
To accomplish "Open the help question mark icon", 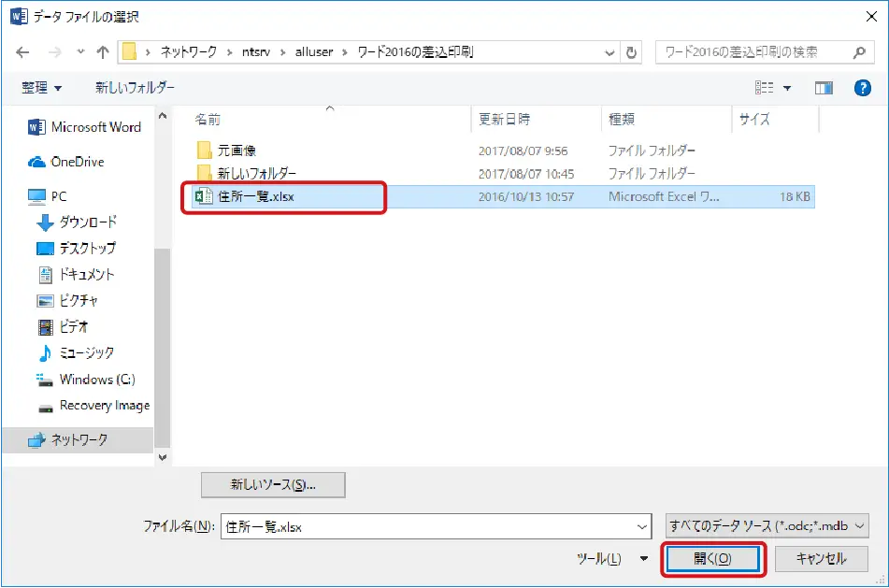I will pos(862,88).
